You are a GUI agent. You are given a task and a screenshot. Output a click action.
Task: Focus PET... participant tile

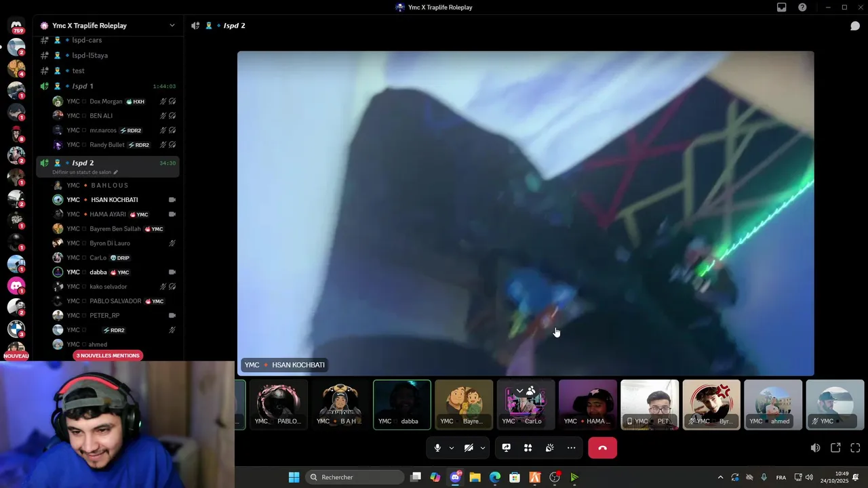tap(650, 405)
